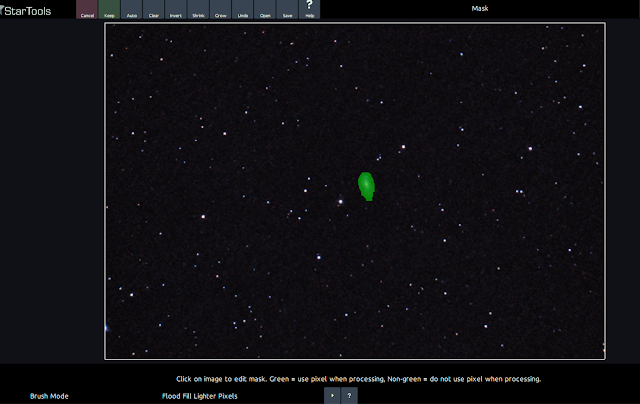Save the current mask
The image size is (640, 404).
click(x=288, y=11)
